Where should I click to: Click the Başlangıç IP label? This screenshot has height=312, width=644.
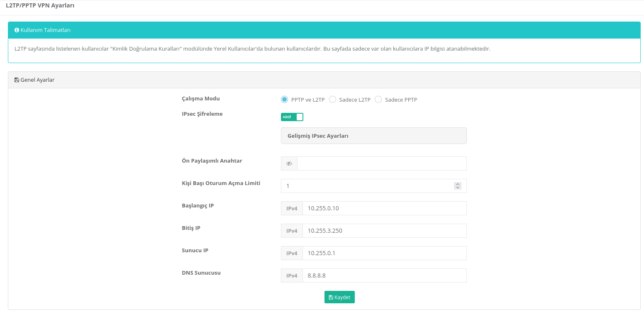[x=198, y=206]
